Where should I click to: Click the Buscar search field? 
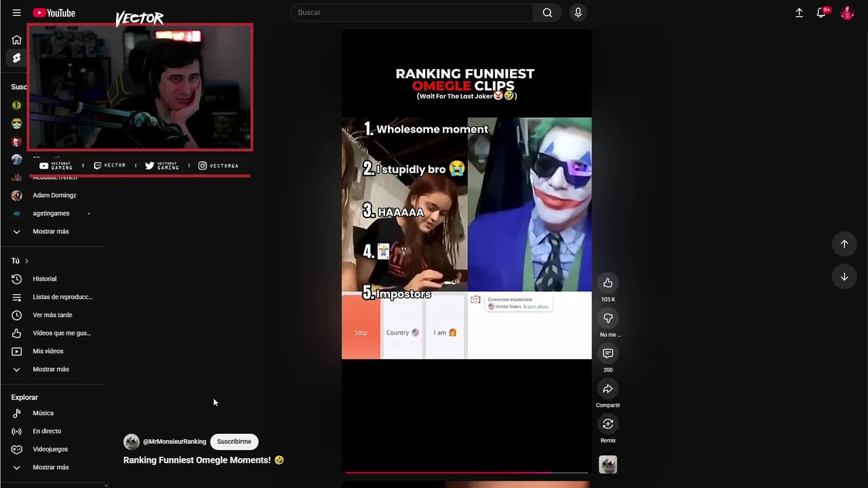tap(412, 12)
